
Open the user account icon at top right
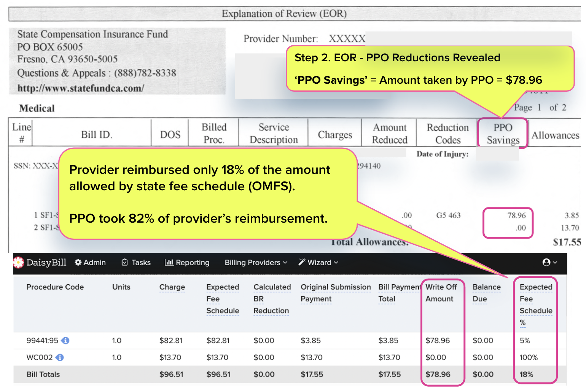547,263
